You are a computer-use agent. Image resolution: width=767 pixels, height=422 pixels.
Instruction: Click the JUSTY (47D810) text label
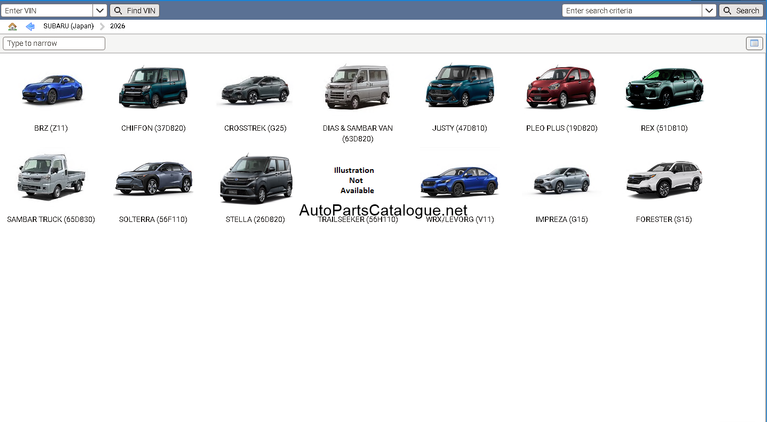tap(459, 128)
